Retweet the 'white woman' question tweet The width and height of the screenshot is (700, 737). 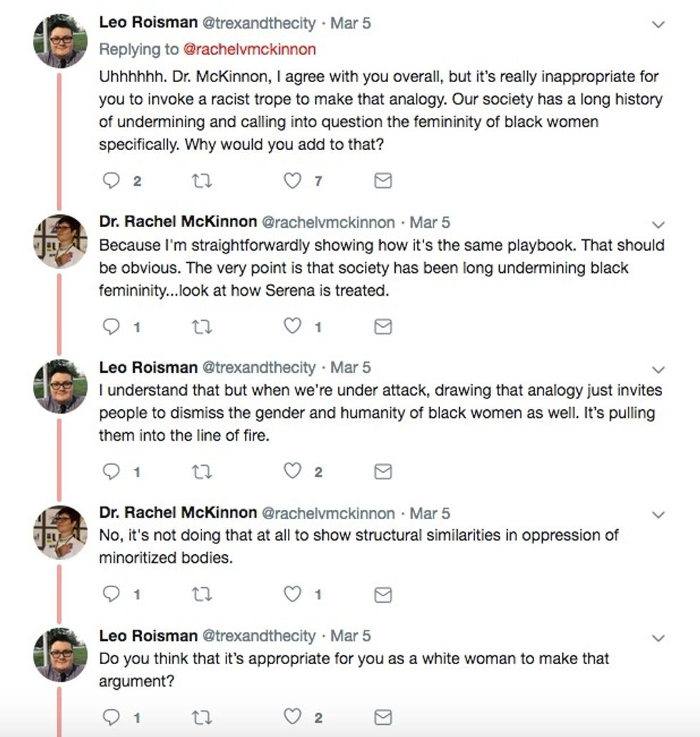coord(202,717)
